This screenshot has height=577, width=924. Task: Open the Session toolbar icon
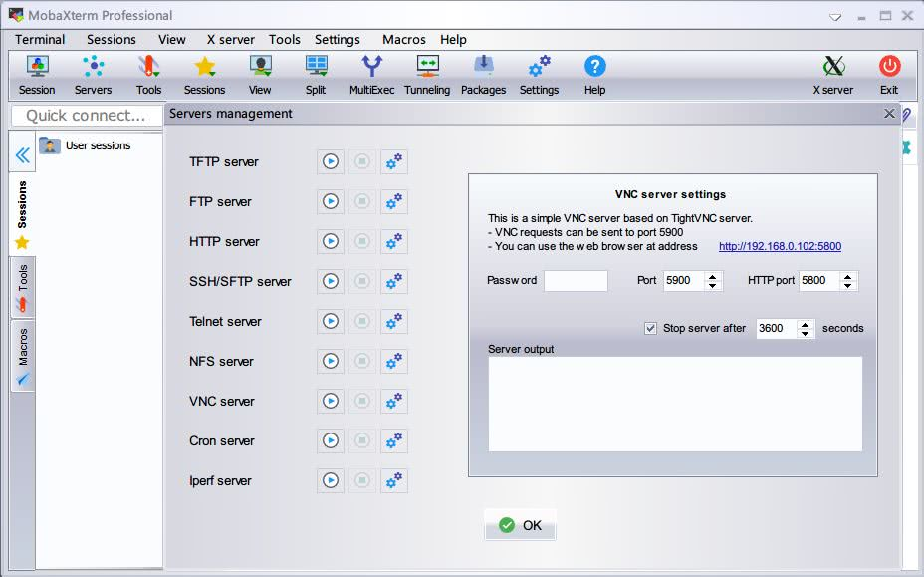(x=37, y=75)
